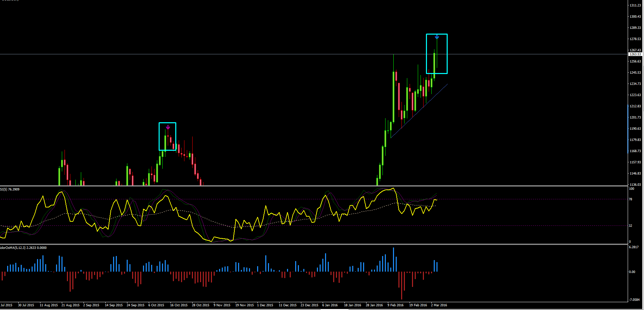Click the 1223.63 price axis label
This screenshot has width=644, height=310.
[635, 95]
